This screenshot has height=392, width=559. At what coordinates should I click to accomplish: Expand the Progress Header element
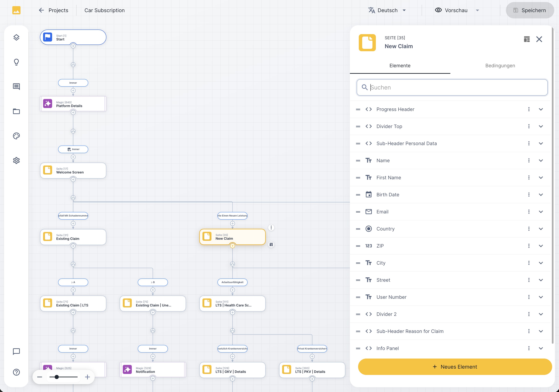(x=541, y=109)
